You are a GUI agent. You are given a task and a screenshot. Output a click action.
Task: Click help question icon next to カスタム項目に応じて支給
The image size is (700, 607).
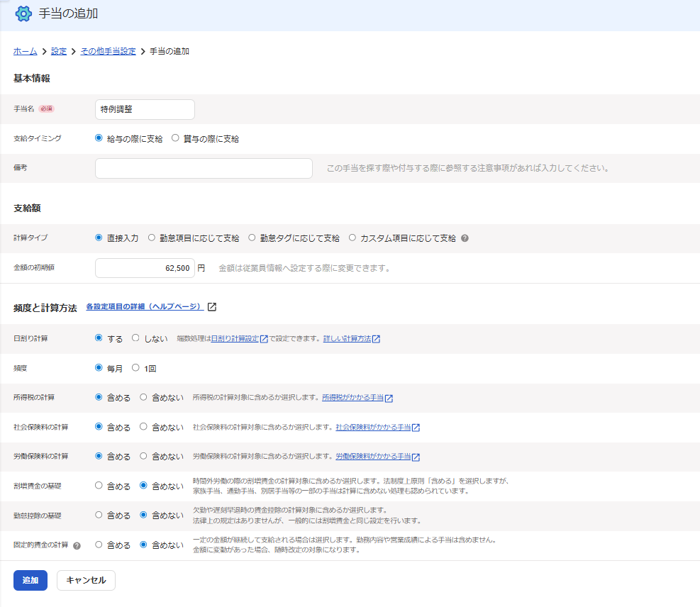pyautogui.click(x=465, y=238)
